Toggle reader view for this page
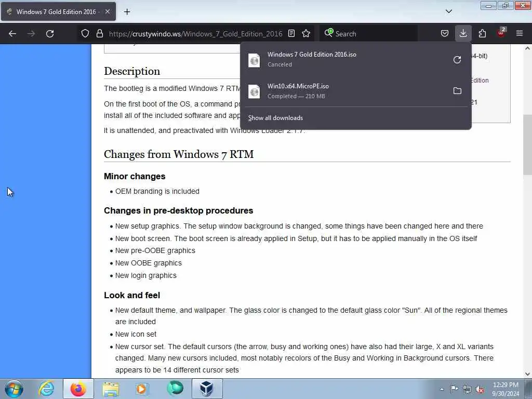The height and width of the screenshot is (399, 532). click(291, 34)
